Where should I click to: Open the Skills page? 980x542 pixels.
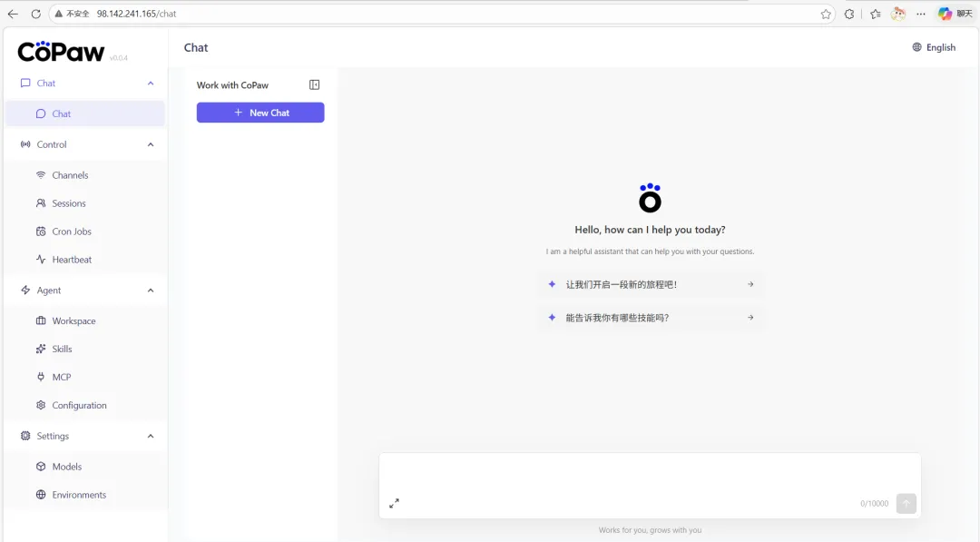(85, 349)
